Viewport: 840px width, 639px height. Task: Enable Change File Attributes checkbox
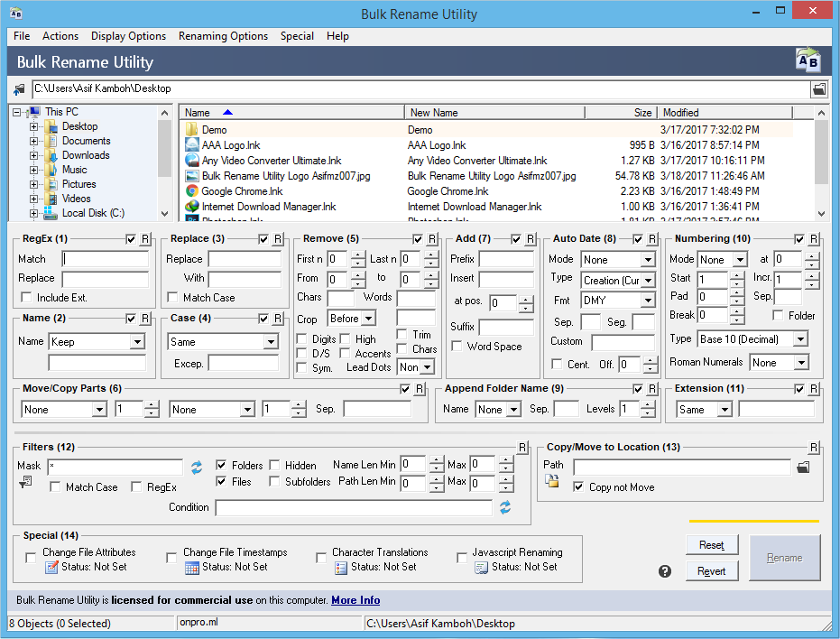31,558
